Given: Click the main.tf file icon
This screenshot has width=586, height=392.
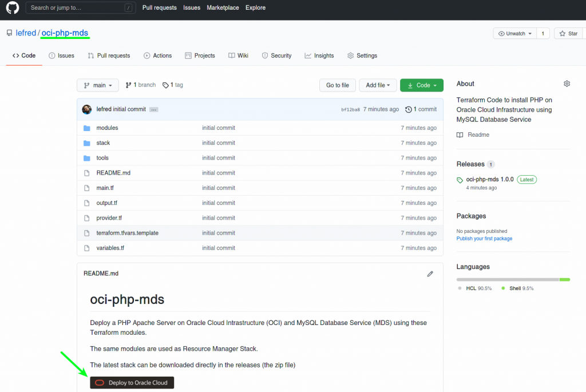Looking at the screenshot, I should [87, 188].
